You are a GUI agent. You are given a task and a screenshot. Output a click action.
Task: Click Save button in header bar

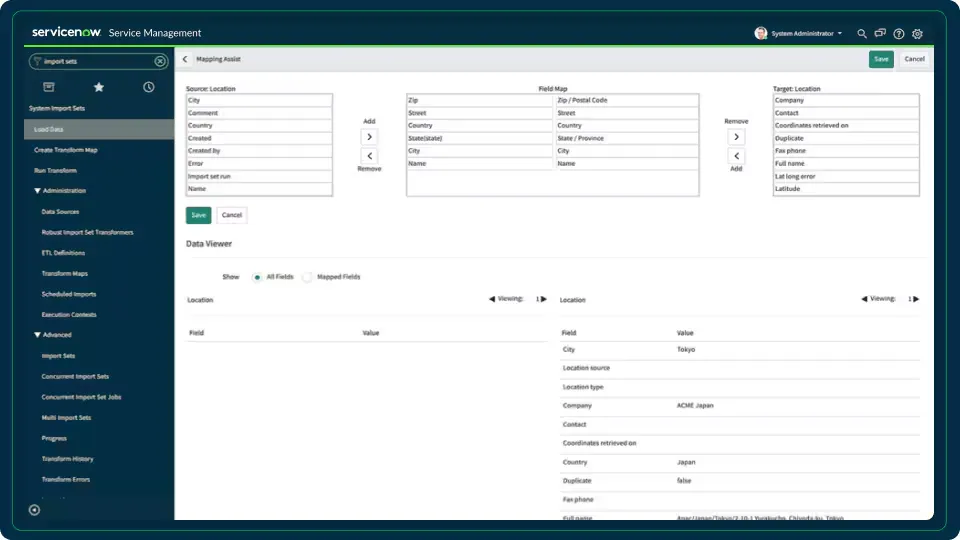tap(880, 59)
